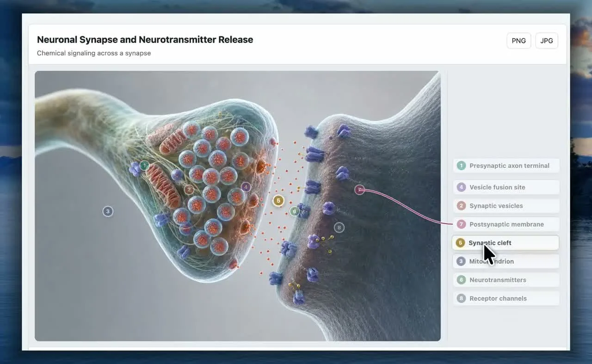Image resolution: width=592 pixels, height=364 pixels.
Task: Click the Mitochondrion label in the legend
Action: click(506, 261)
